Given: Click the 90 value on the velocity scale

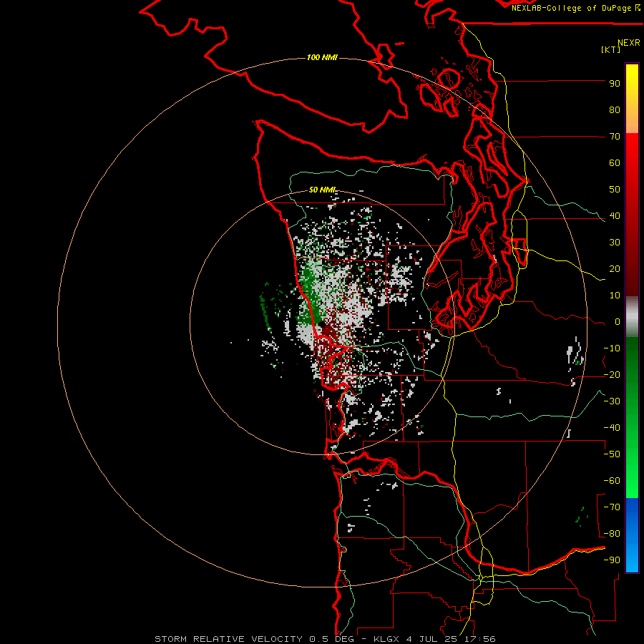Looking at the screenshot, I should click(615, 84).
